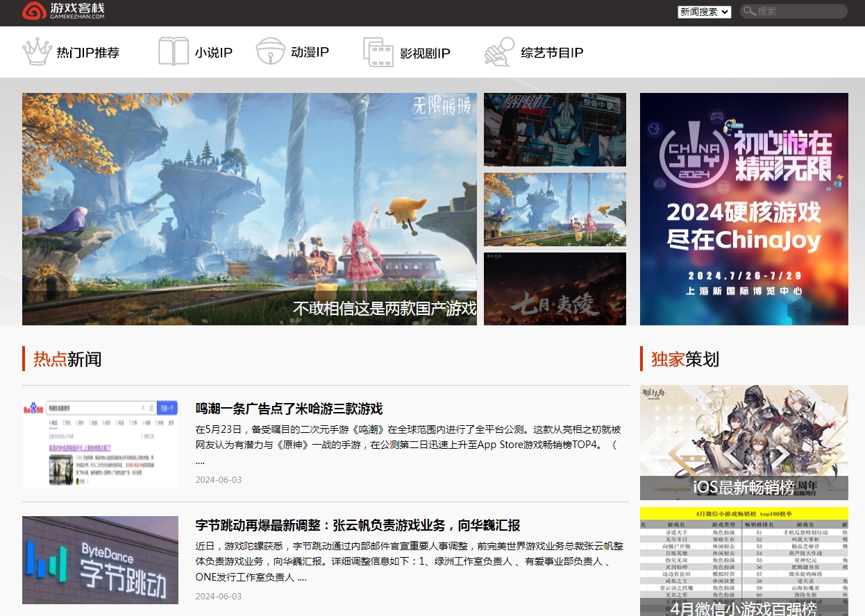Click the magnifier icon in search box
The height and width of the screenshot is (616, 865).
click(x=749, y=11)
